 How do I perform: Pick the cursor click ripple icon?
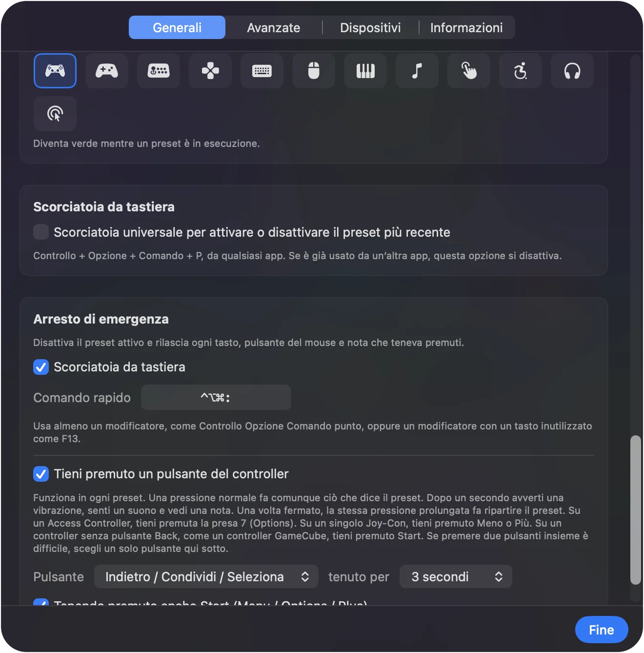[55, 114]
